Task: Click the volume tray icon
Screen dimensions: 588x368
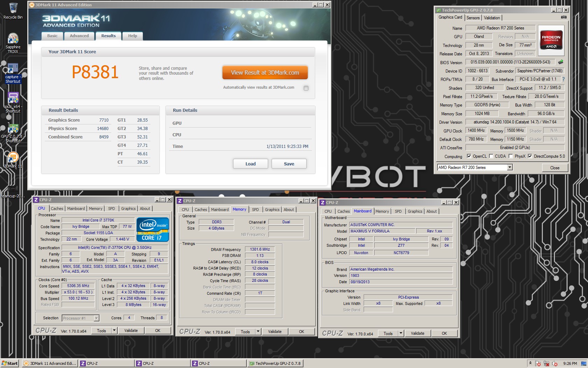Action: [x=555, y=364]
